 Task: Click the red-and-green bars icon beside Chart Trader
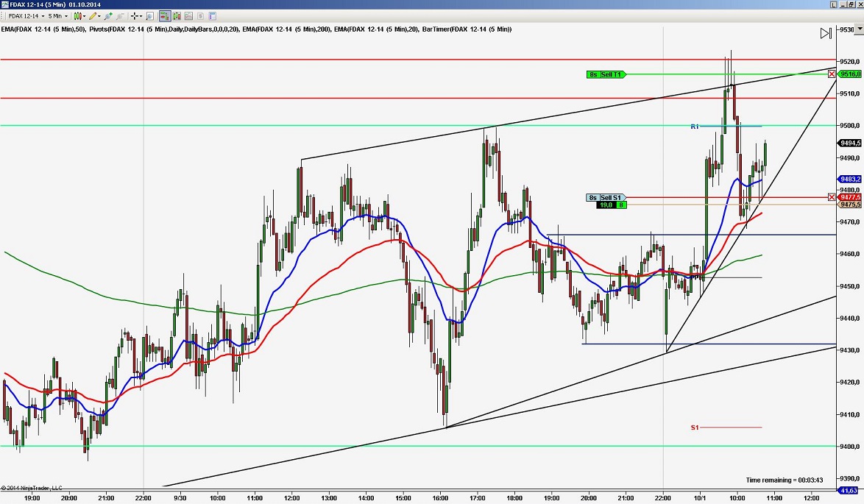[177, 15]
